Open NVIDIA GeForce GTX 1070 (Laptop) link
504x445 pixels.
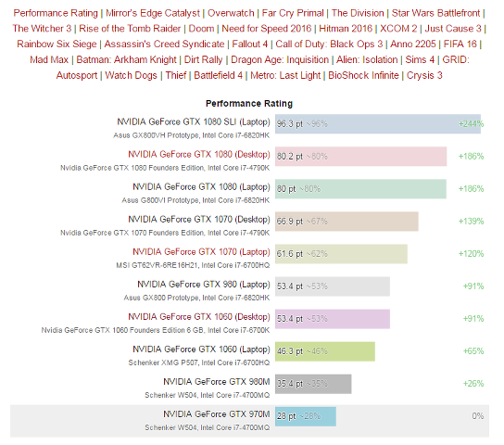201,252
